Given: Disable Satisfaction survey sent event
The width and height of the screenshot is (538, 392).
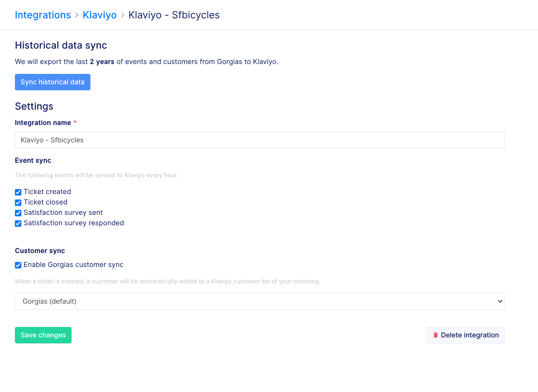Looking at the screenshot, I should (x=18, y=213).
